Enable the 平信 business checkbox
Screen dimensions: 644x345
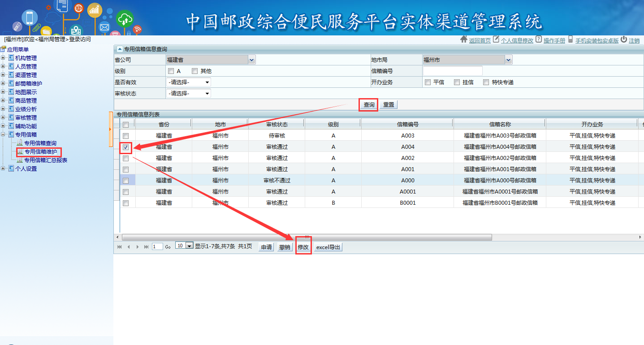pos(428,82)
